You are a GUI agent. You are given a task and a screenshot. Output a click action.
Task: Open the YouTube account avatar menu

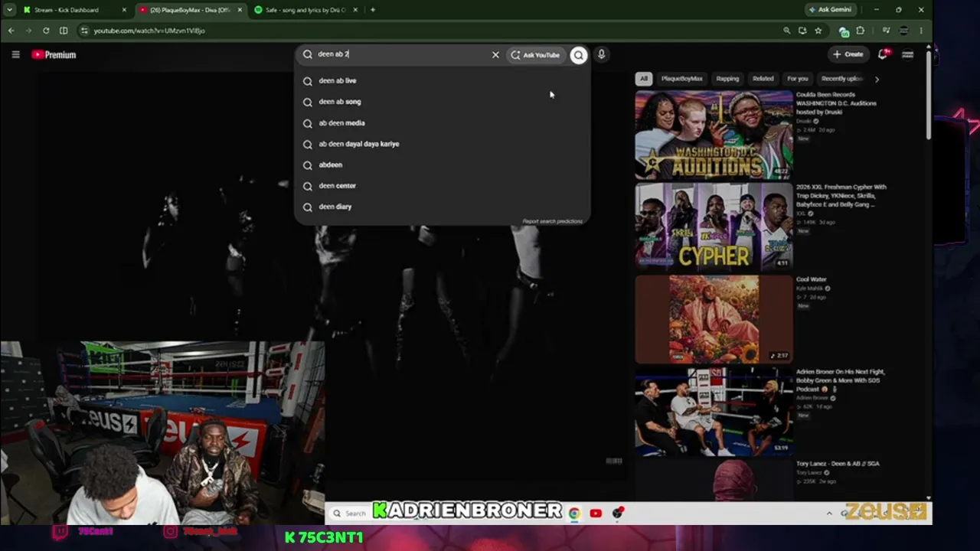pos(908,54)
